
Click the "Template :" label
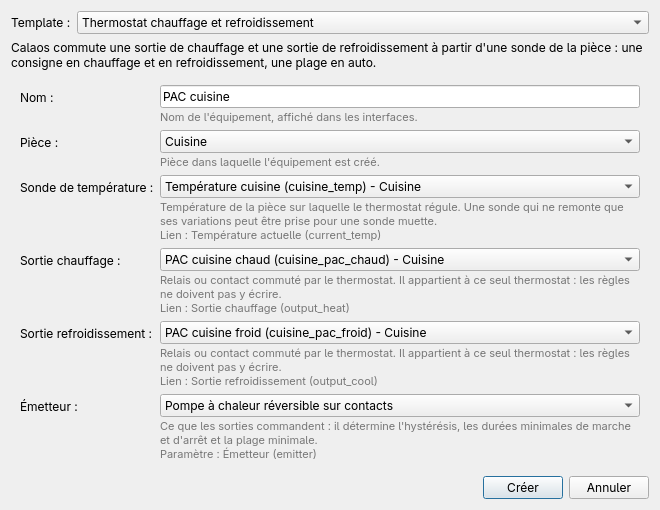(x=40, y=23)
